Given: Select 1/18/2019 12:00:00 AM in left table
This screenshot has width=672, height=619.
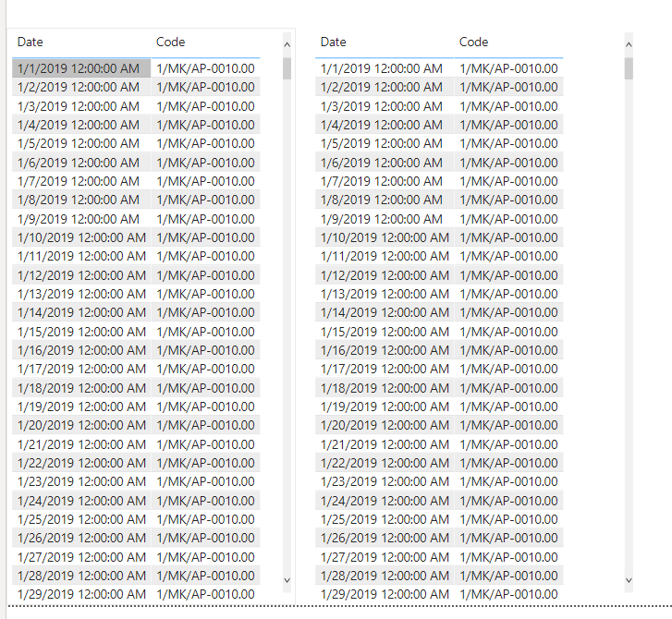Looking at the screenshot, I should click(x=81, y=388).
